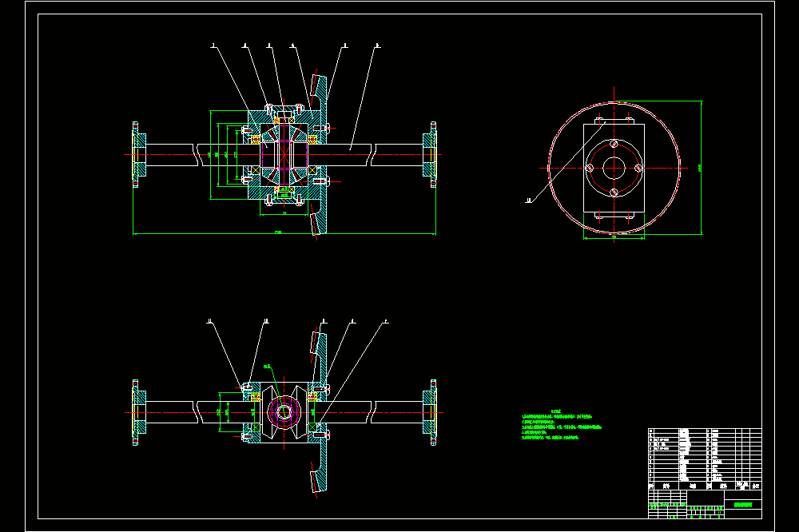Viewport: 799px width, 532px height.
Task: Select the leader callout label left of end view
Action: (528, 200)
